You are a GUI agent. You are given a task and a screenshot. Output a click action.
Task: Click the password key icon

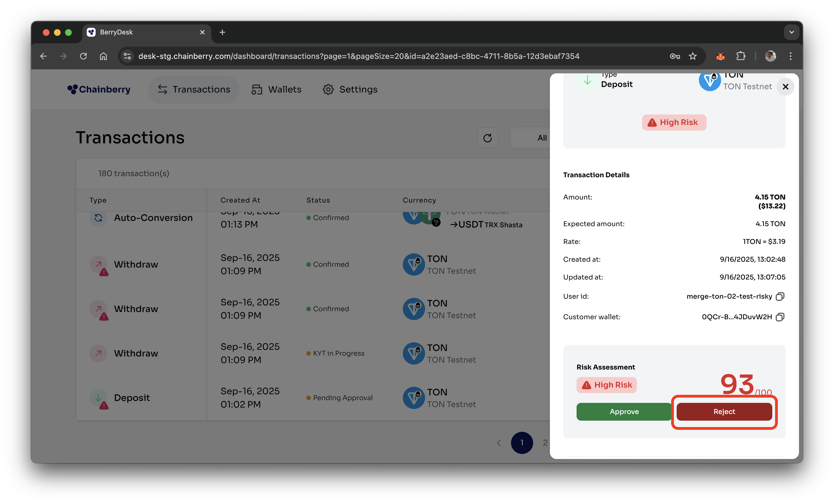675,56
